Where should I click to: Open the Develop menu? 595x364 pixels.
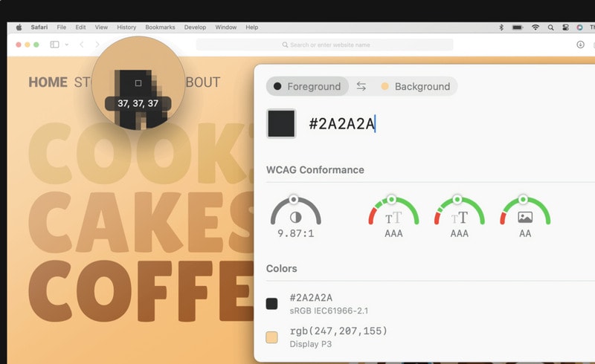coord(195,27)
